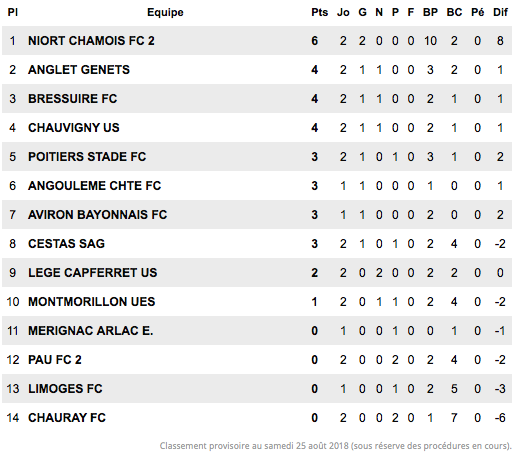Open the CESTAS SAG row
Image resolution: width=515 pixels, height=461 pixels.
[x=257, y=244]
